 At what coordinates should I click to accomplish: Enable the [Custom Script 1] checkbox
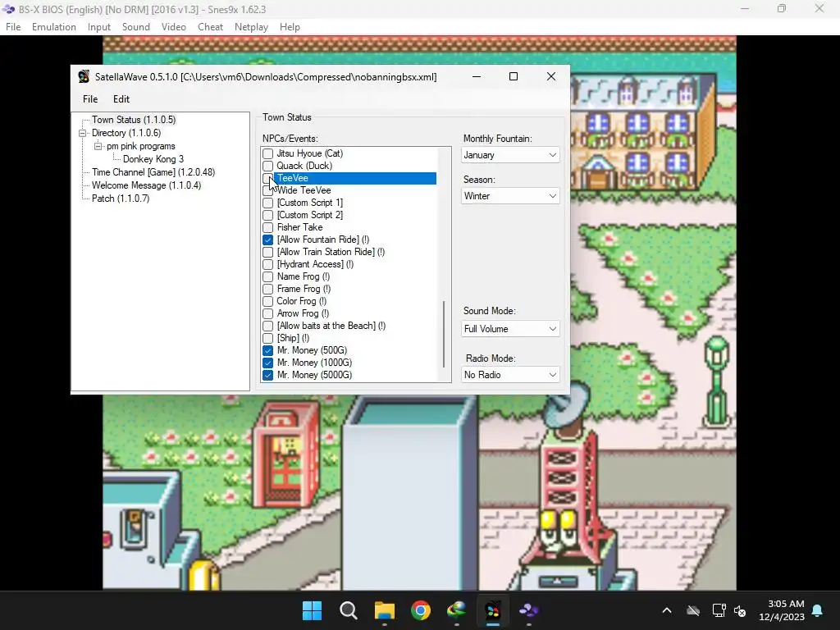coord(268,203)
